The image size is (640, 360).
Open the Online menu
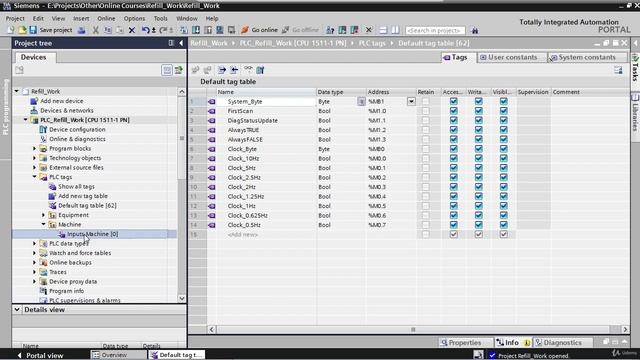click(x=106, y=18)
